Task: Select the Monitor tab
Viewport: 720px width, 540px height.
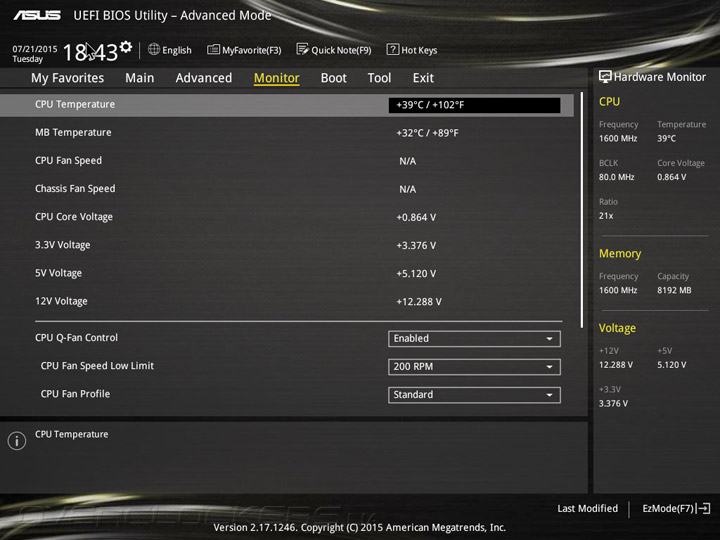Action: click(276, 78)
